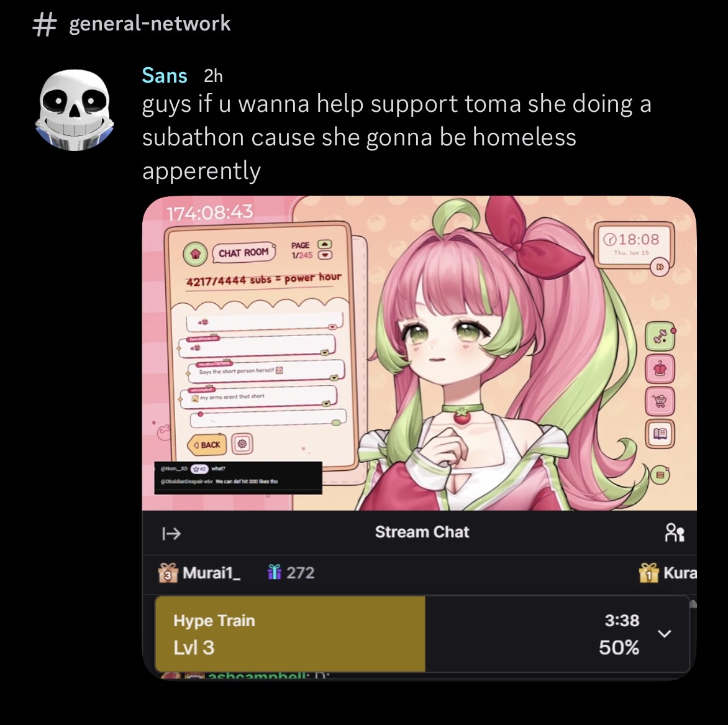
Task: Open the book icon in right sidebar
Action: tap(660, 433)
